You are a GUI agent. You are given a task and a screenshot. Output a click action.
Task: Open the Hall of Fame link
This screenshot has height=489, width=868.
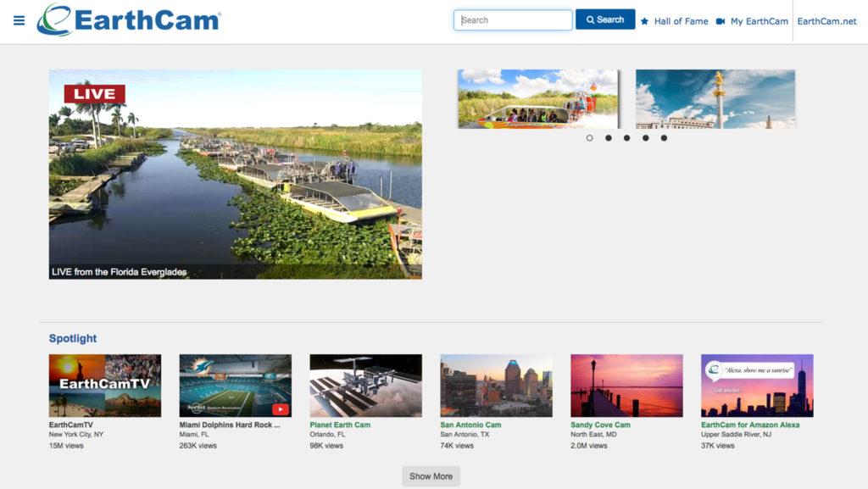point(681,21)
